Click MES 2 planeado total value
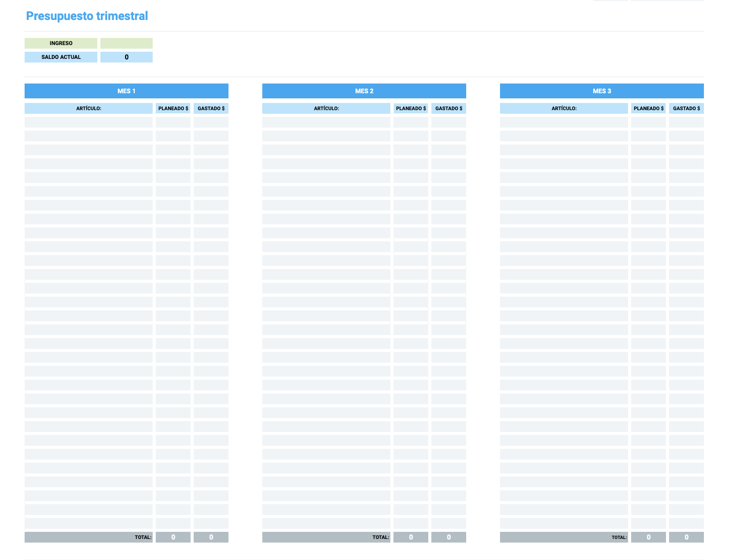Screen dimensions: 729x560 (411, 537)
